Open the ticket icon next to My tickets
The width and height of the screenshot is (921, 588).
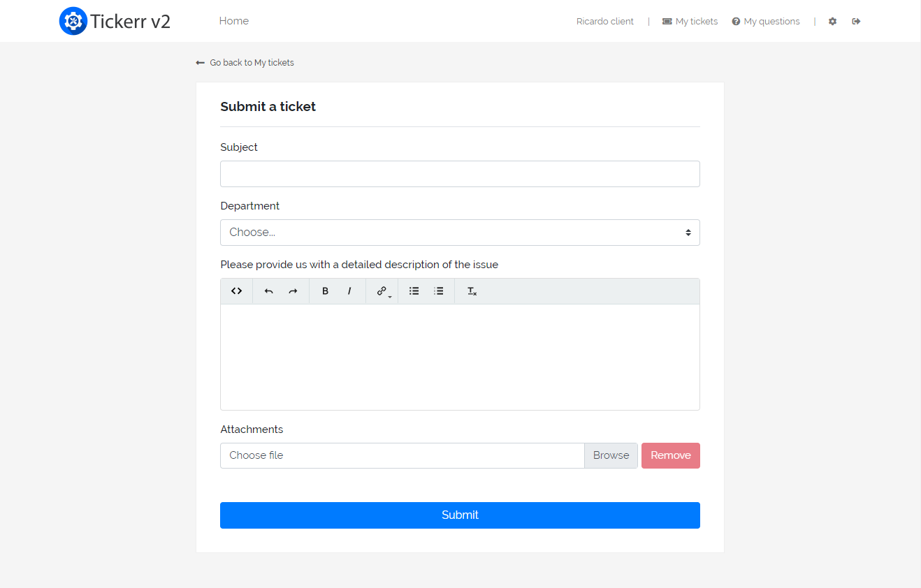pyautogui.click(x=667, y=21)
